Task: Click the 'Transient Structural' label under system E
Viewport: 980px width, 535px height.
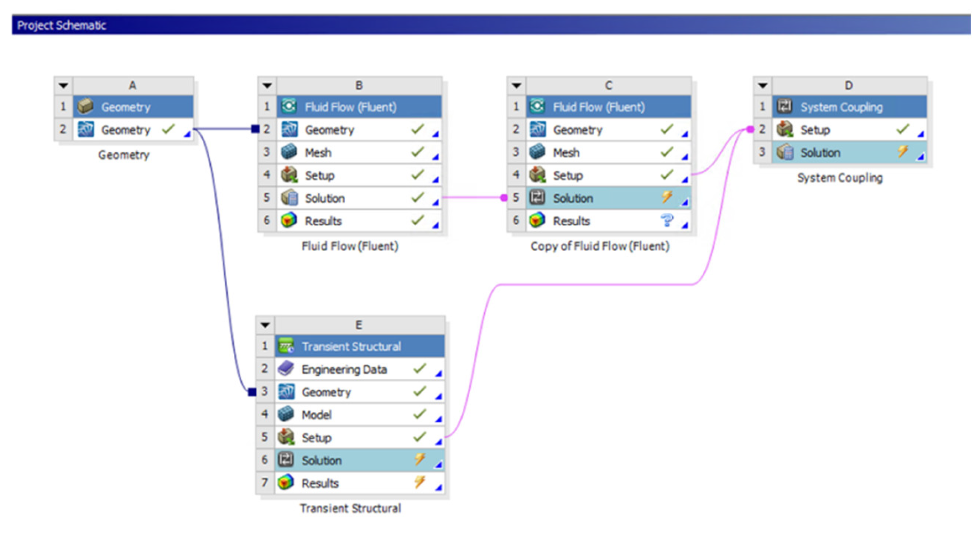Action: (x=350, y=508)
